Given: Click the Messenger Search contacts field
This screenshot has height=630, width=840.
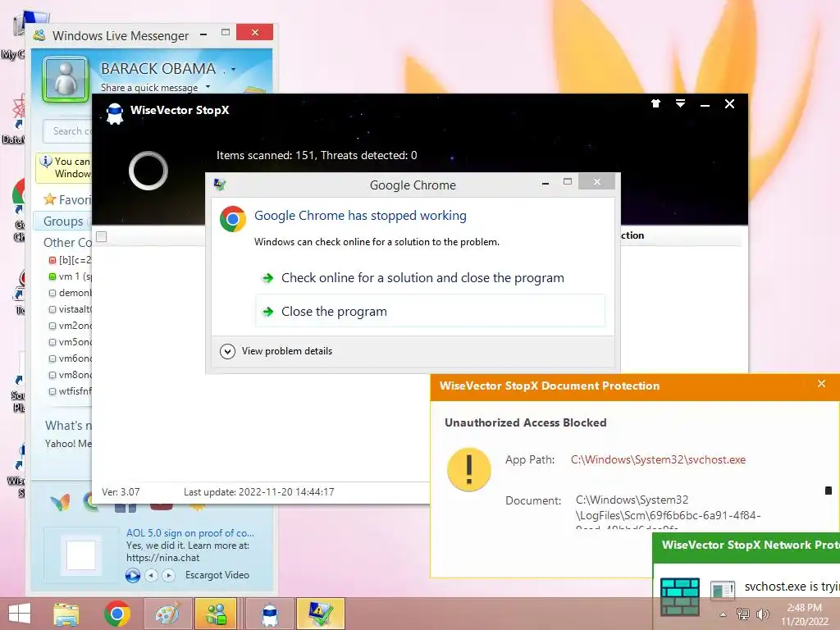Looking at the screenshot, I should (x=68, y=131).
